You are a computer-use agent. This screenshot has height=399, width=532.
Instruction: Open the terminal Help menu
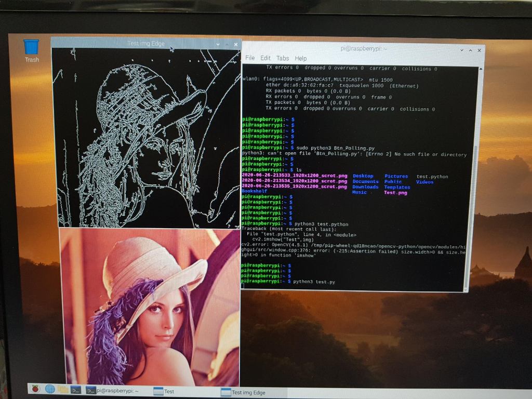pyautogui.click(x=301, y=58)
